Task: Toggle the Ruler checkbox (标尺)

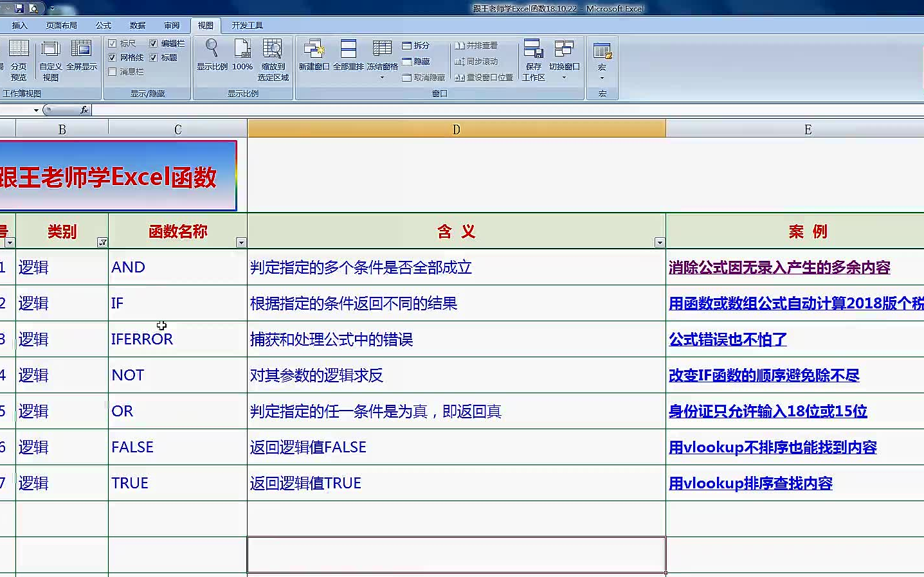Action: 113,43
